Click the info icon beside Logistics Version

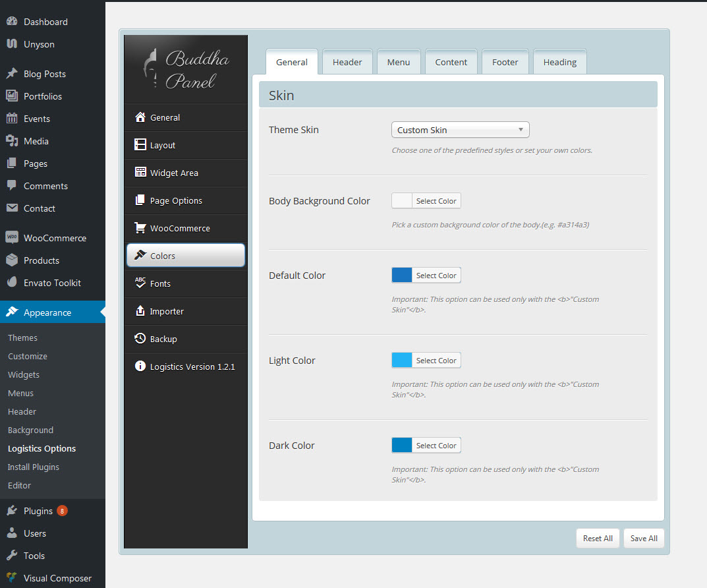pyautogui.click(x=140, y=366)
